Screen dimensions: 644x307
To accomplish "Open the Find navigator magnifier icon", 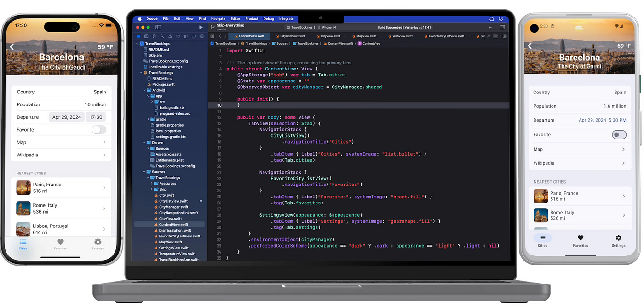I will coord(162,36).
